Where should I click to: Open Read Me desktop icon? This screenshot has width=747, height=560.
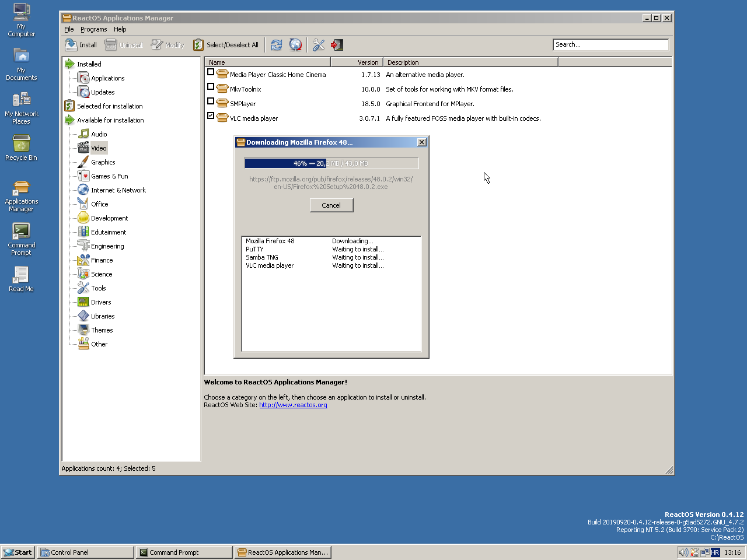pyautogui.click(x=21, y=279)
